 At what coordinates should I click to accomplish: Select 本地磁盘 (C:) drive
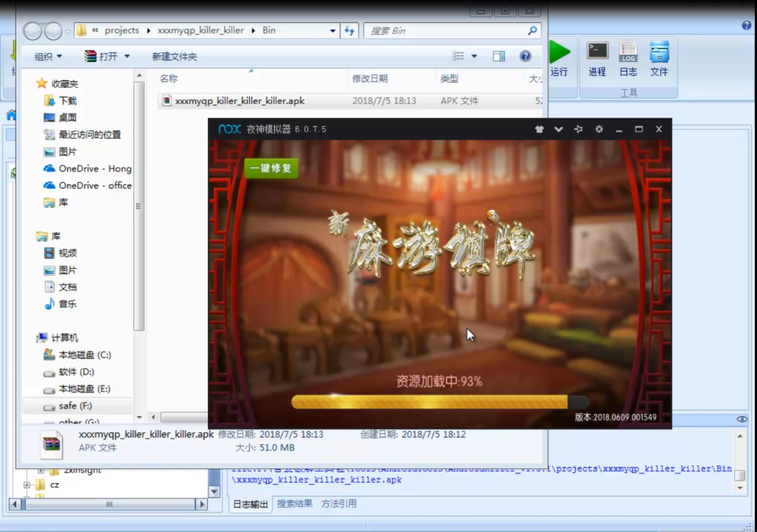[x=77, y=355]
